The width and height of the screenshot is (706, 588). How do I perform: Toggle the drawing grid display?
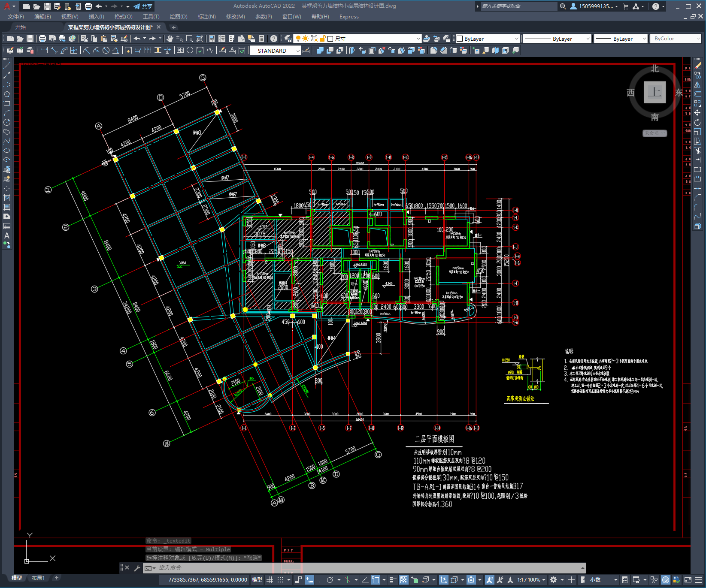click(x=270, y=580)
